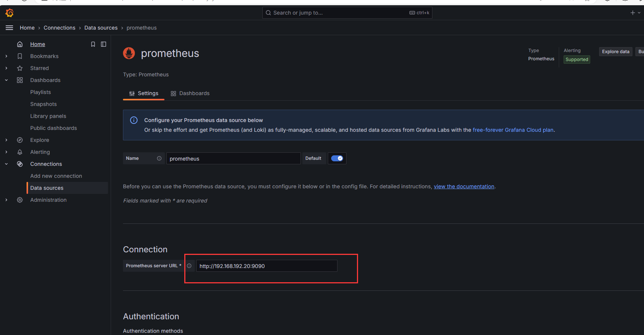Open Playlists in the sidebar
Image resolution: width=644 pixels, height=335 pixels.
[40, 92]
